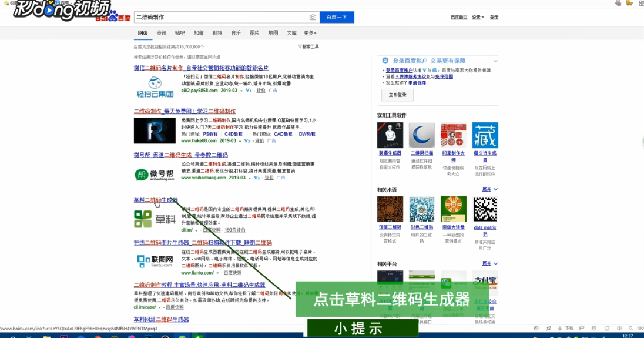Open 百度快照 beside cli.im/case/
This screenshot has width=644, height=338.
click(x=175, y=307)
